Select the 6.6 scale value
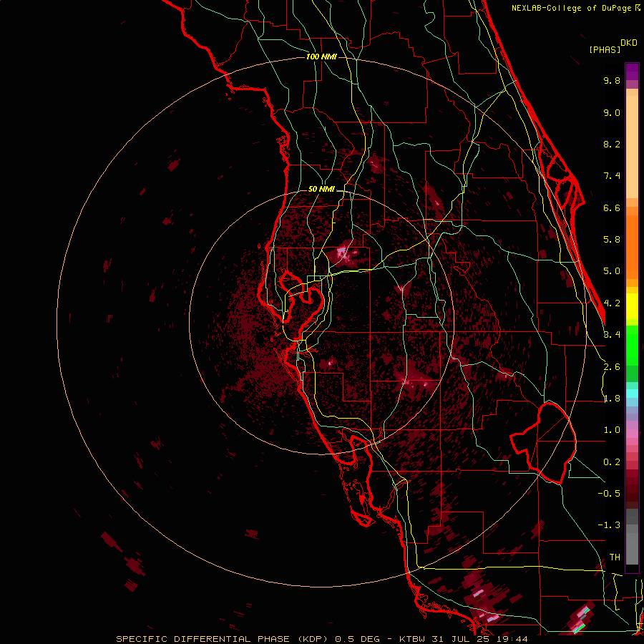Viewport: 644px width, 644px height. [612, 208]
